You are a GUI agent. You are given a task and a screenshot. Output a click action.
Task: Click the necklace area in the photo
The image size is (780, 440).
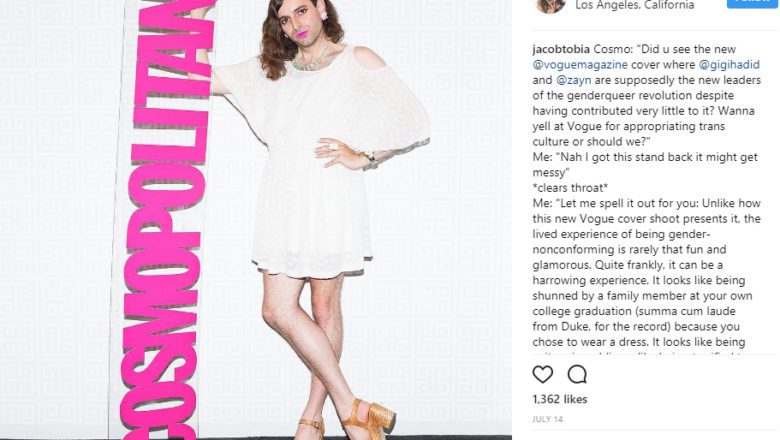pos(312,62)
